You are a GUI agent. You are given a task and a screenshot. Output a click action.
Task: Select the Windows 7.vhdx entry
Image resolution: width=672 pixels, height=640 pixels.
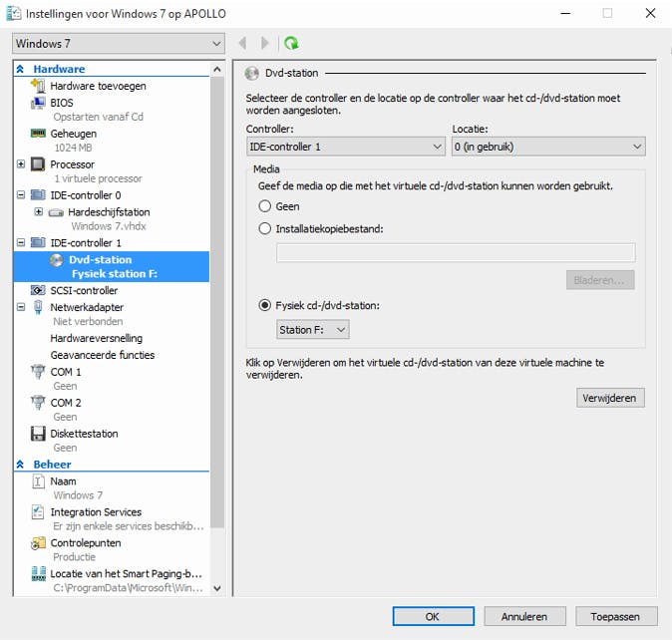[109, 226]
